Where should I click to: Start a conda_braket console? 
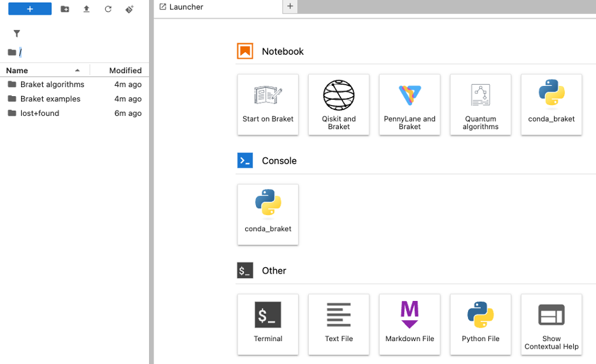(x=268, y=214)
